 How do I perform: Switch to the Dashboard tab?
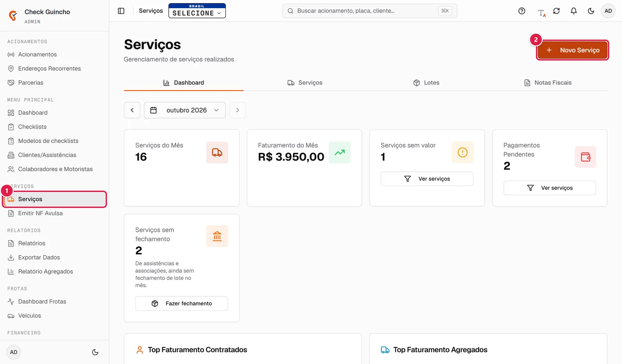tap(183, 83)
